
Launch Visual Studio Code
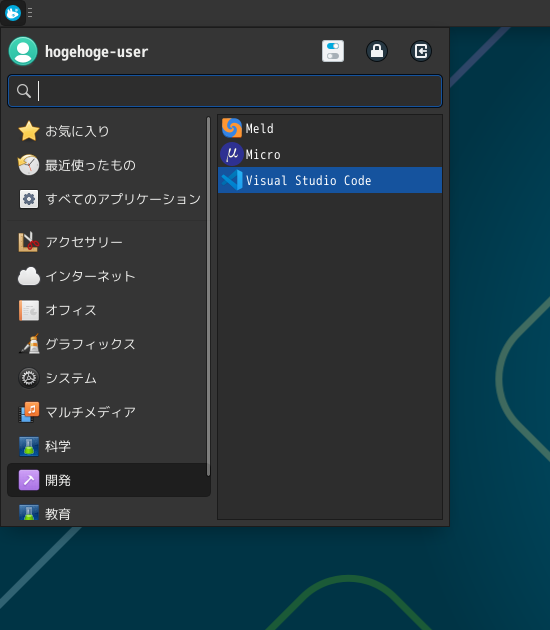[329, 180]
